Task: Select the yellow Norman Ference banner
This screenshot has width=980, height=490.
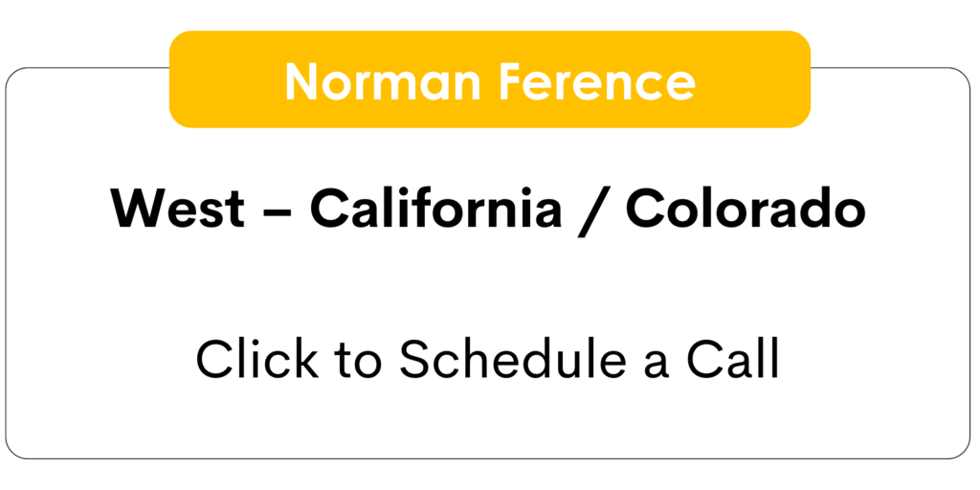Action: pyautogui.click(x=490, y=79)
